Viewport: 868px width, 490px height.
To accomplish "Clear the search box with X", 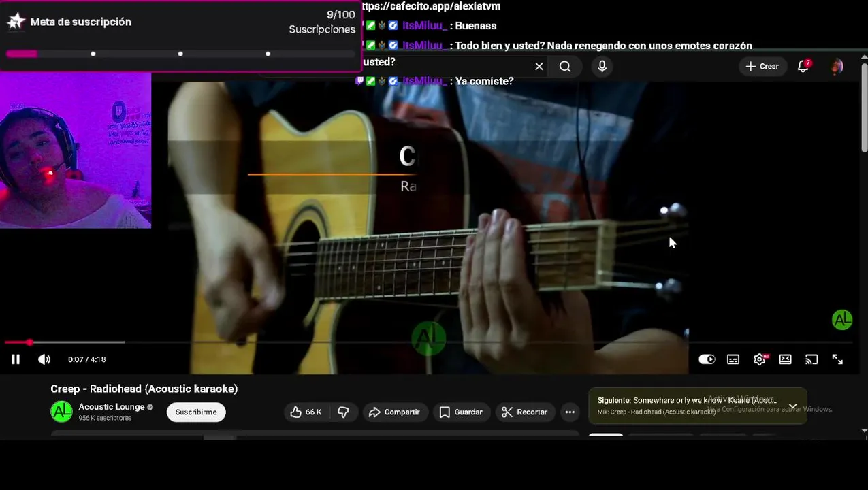I will pyautogui.click(x=539, y=66).
